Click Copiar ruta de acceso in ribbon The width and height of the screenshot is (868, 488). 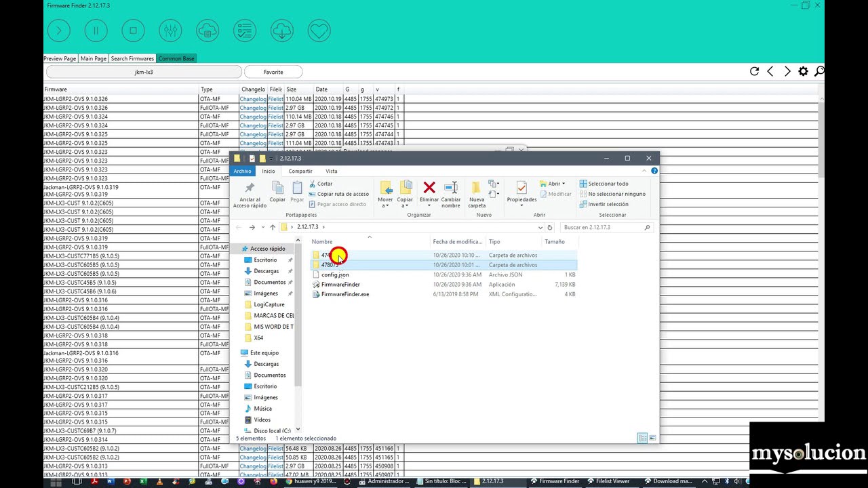[x=338, y=194]
